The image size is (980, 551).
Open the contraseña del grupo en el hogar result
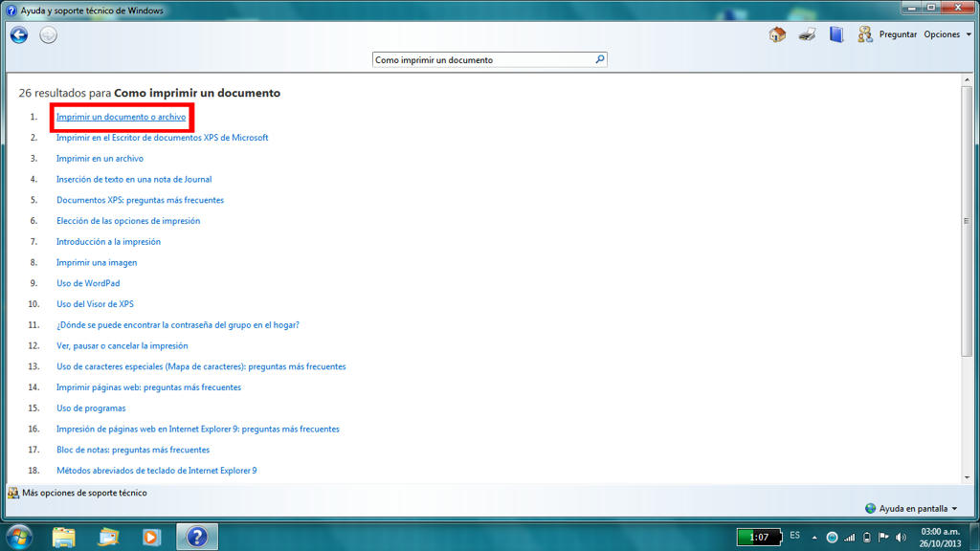(177, 325)
